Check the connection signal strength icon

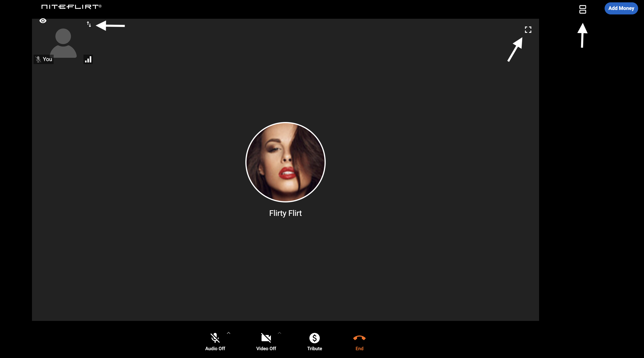click(88, 59)
